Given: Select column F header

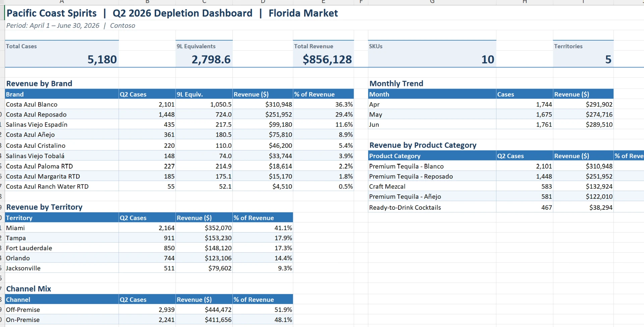Looking at the screenshot, I should (x=361, y=2).
